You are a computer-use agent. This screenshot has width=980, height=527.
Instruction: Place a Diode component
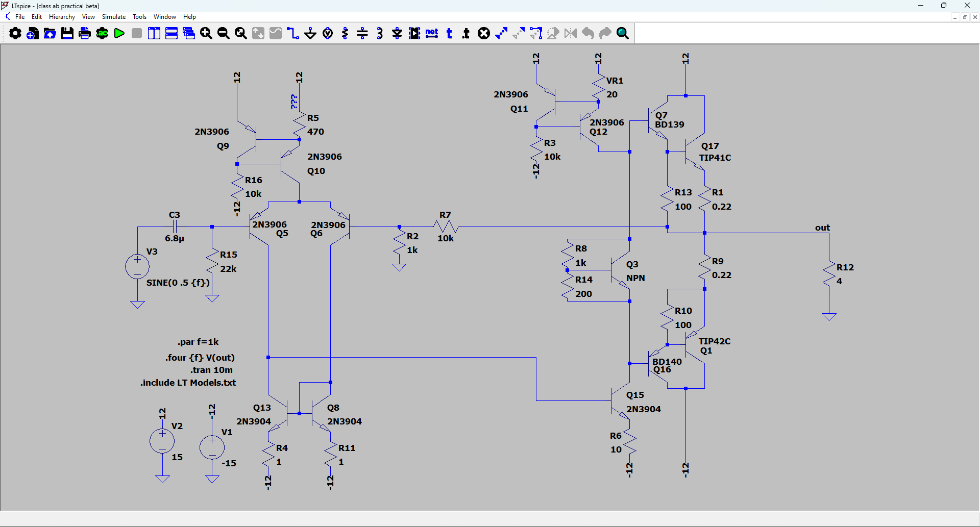(x=397, y=34)
